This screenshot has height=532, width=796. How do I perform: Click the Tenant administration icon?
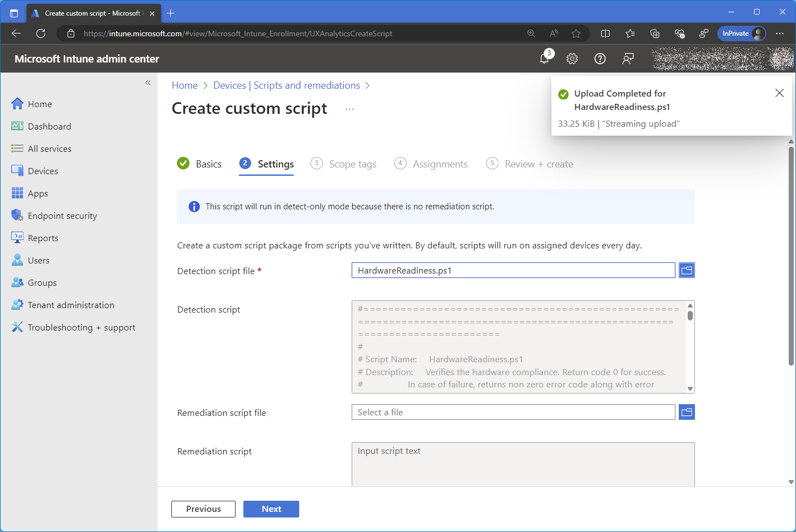click(x=17, y=305)
